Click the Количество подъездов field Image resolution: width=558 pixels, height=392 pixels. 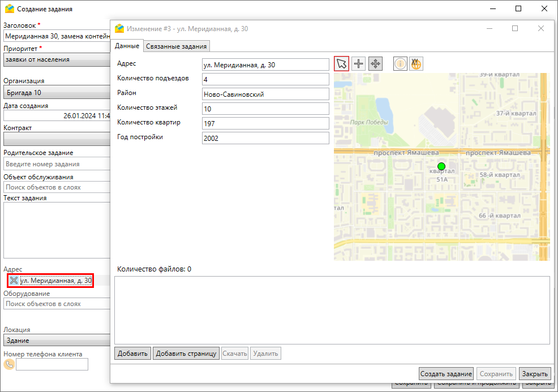(x=265, y=79)
